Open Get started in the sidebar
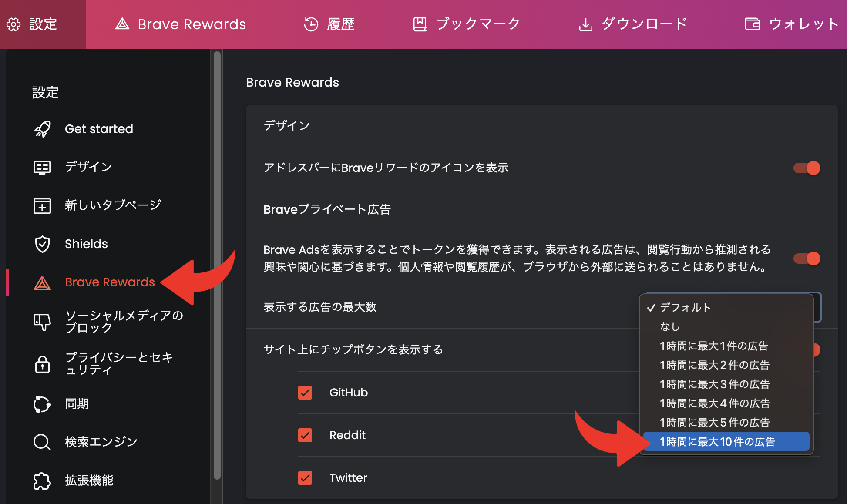847x504 pixels. [99, 129]
